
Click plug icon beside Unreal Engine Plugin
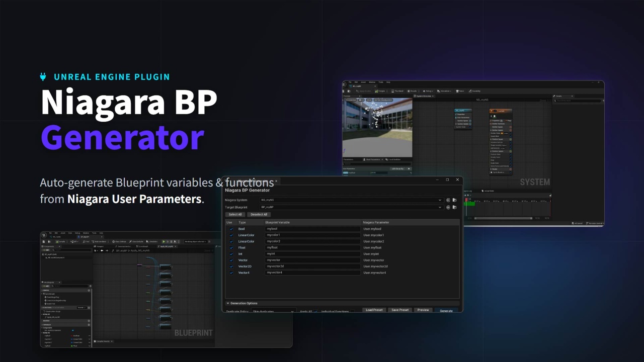[43, 76]
